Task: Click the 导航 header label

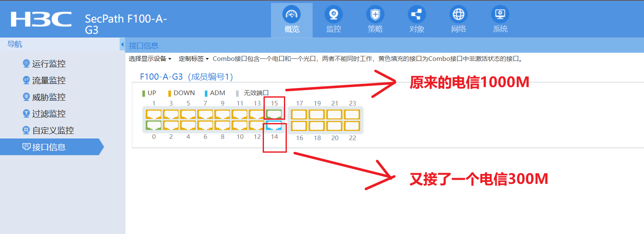Action: pos(15,44)
